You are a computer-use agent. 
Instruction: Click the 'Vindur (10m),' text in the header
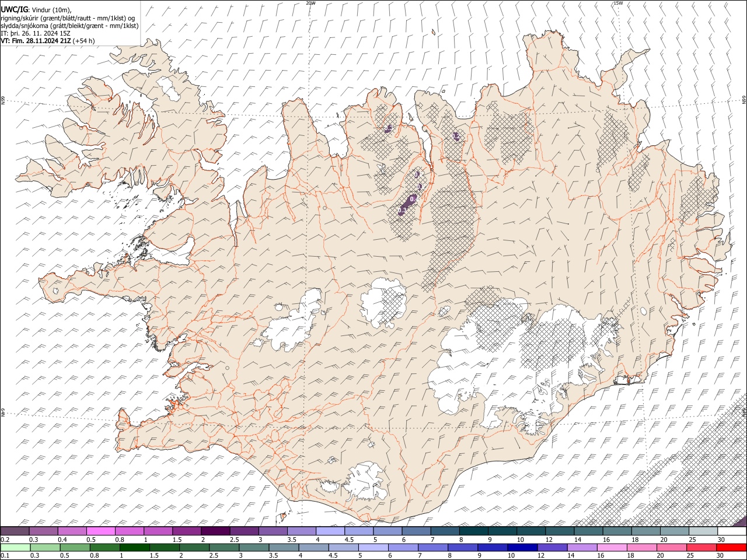click(x=51, y=9)
